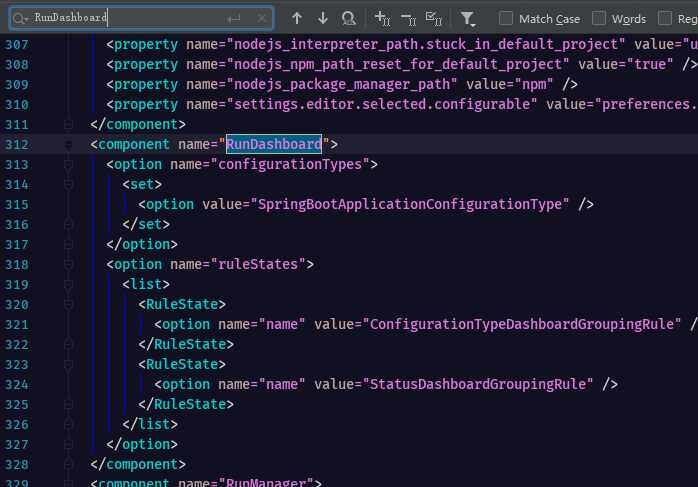Click </component> tag on line 328

[x=138, y=464]
